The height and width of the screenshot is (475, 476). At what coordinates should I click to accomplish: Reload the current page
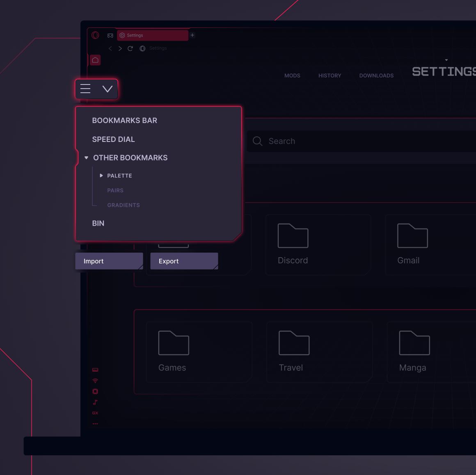point(130,48)
